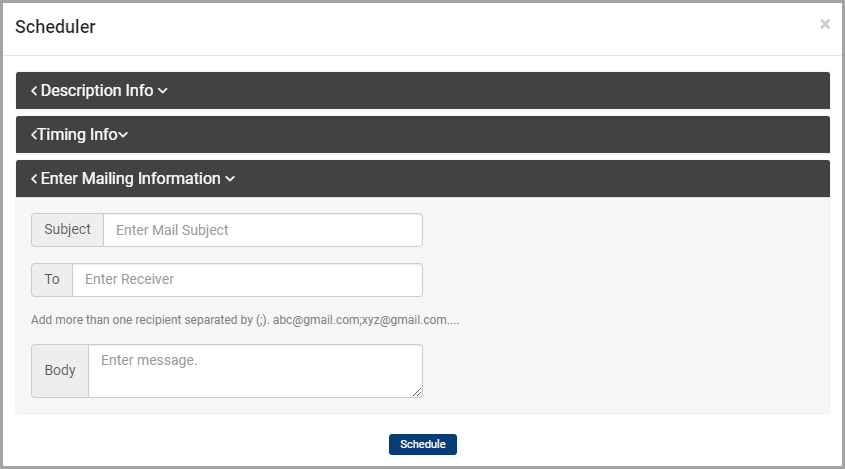This screenshot has width=845, height=469.
Task: Focus the Enter Mail Subject field
Action: pyautogui.click(x=263, y=230)
